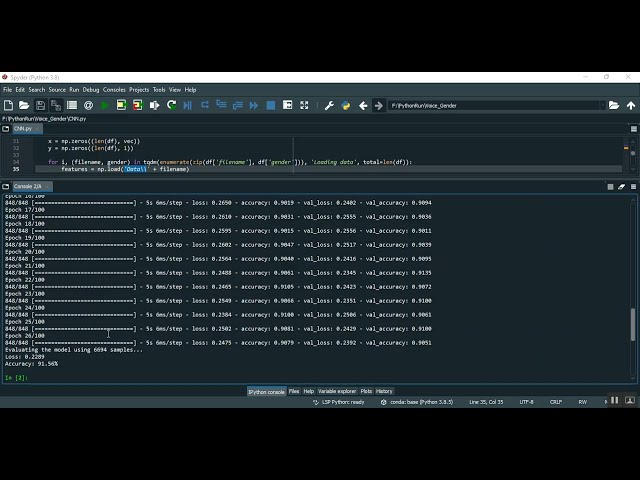This screenshot has width=640, height=480.
Task: Open the Tools menu
Action: [x=159, y=89]
